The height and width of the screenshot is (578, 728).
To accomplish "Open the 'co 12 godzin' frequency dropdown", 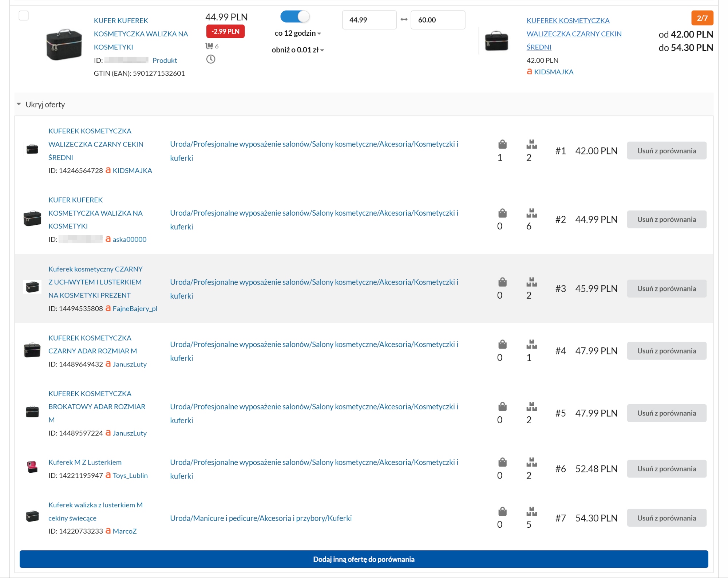I will pos(298,33).
